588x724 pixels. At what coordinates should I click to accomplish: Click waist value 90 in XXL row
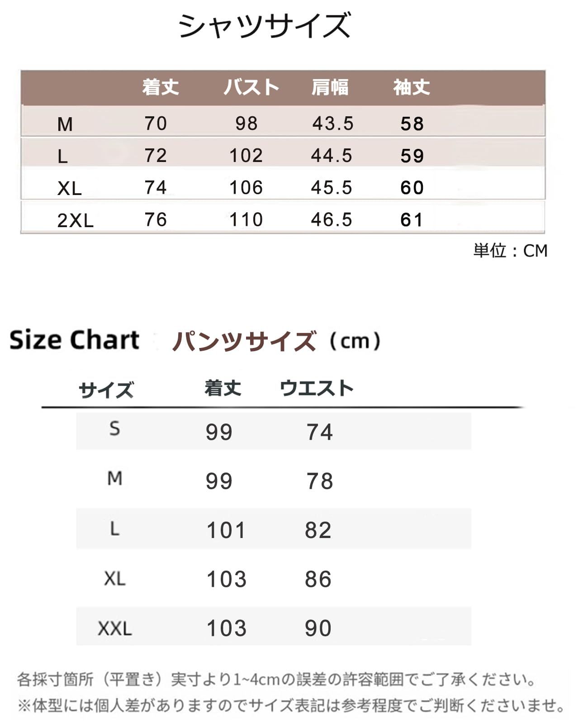tap(318, 629)
